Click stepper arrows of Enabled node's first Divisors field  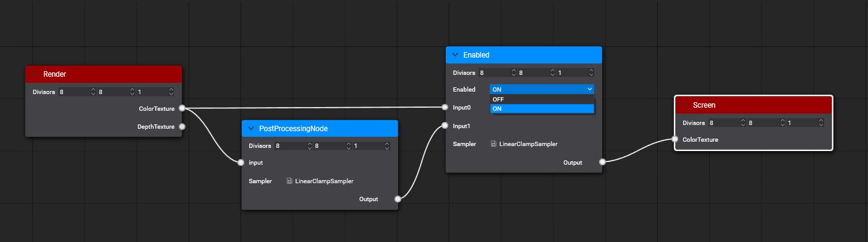tap(514, 73)
